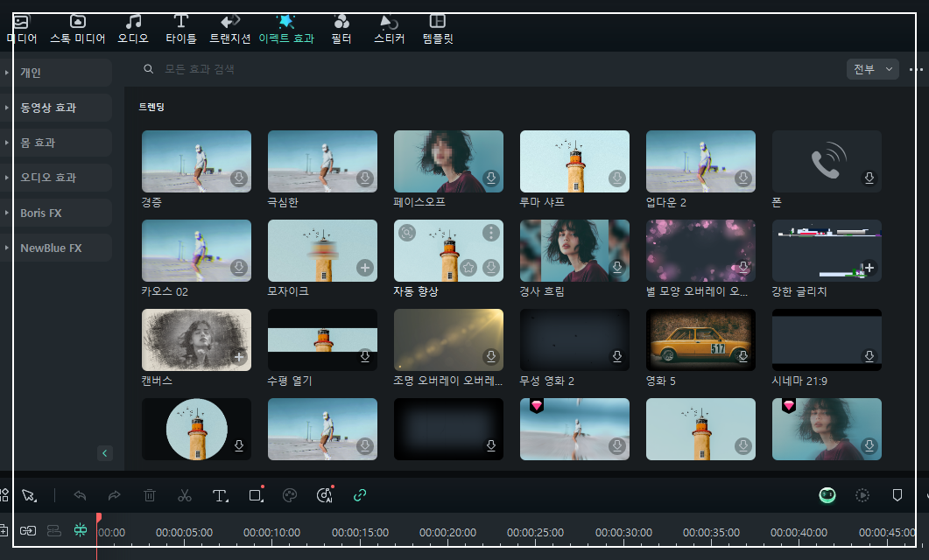The image size is (929, 560).
Task: Download the 무성 영화 2 effect
Action: (617, 356)
